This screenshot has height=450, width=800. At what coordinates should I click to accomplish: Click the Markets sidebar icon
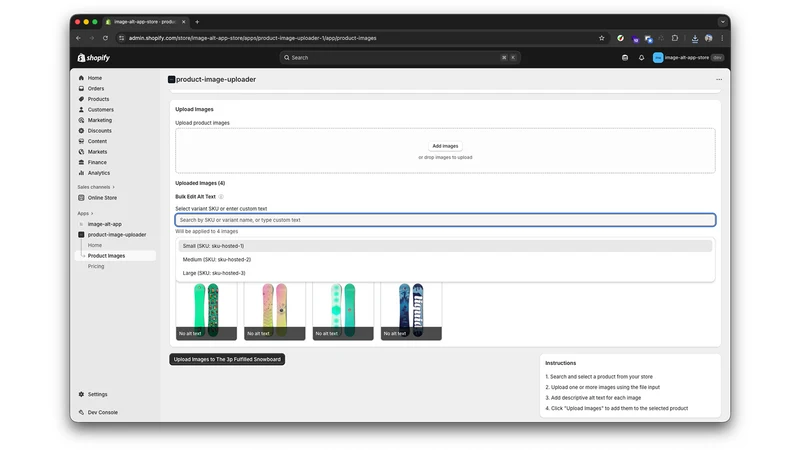81,152
